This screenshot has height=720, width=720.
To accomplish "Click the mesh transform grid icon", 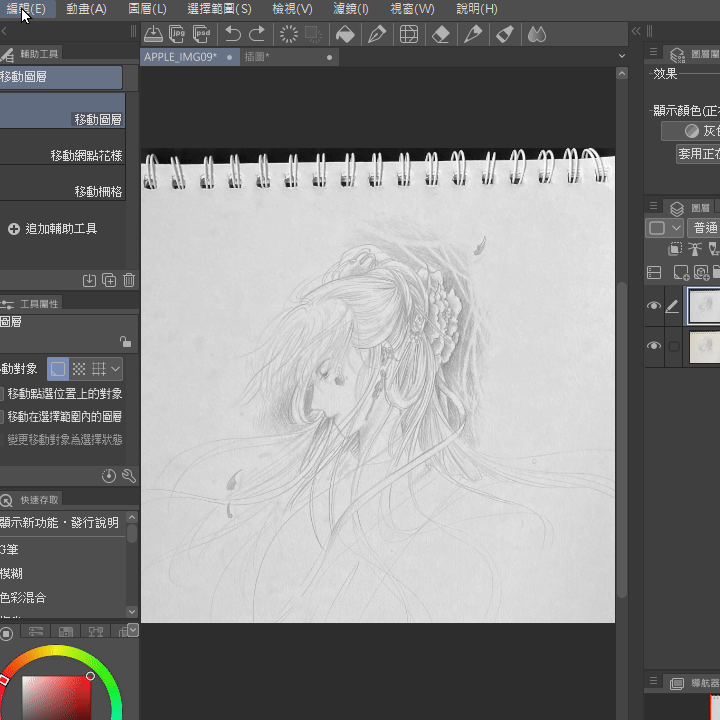I will coord(409,34).
